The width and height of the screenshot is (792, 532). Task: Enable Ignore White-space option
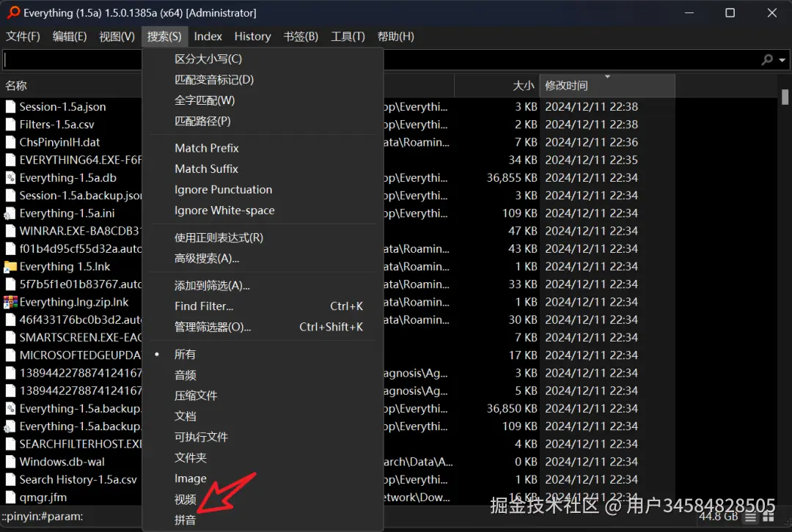tap(263, 210)
